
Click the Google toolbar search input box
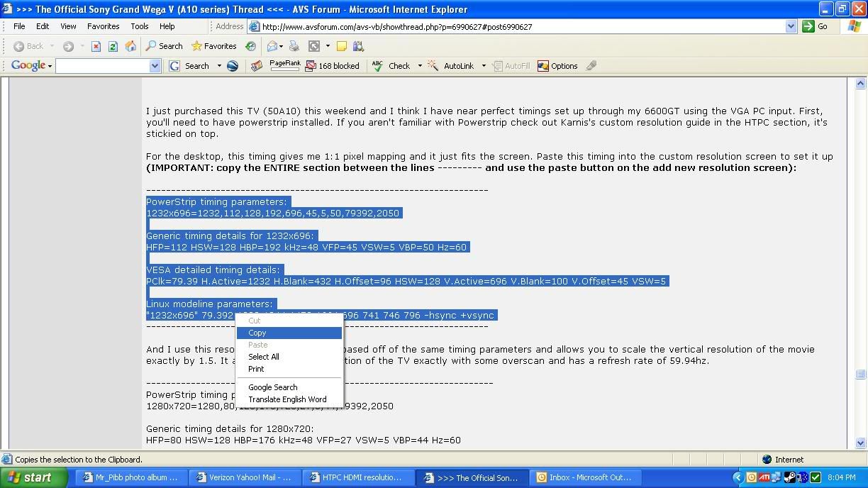103,66
